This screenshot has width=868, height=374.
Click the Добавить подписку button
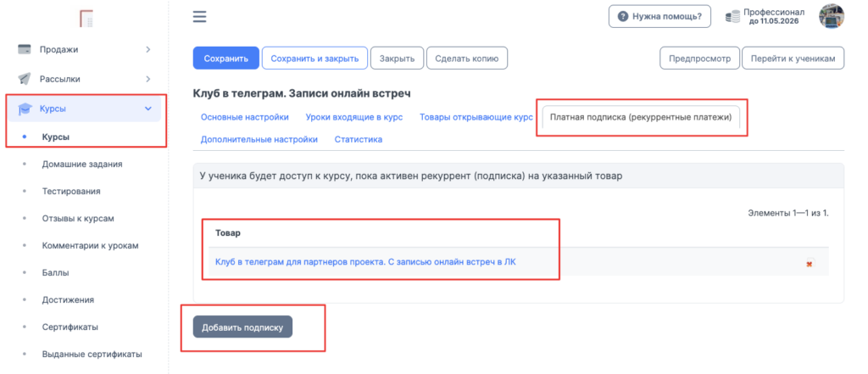pos(242,327)
